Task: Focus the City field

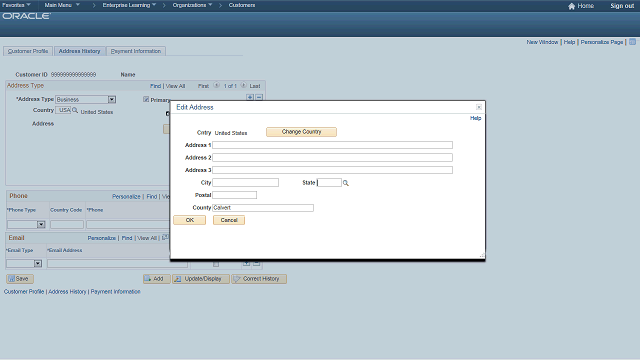Action: (245, 182)
